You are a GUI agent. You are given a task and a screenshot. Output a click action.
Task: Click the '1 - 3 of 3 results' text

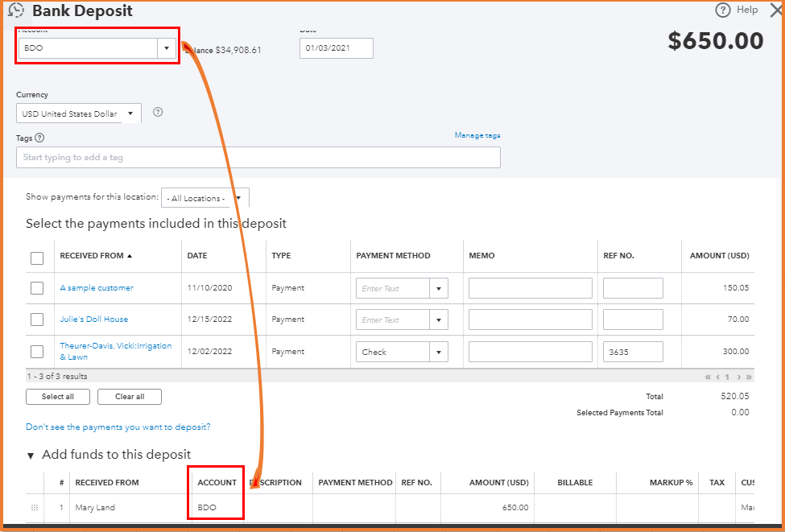pyautogui.click(x=58, y=377)
